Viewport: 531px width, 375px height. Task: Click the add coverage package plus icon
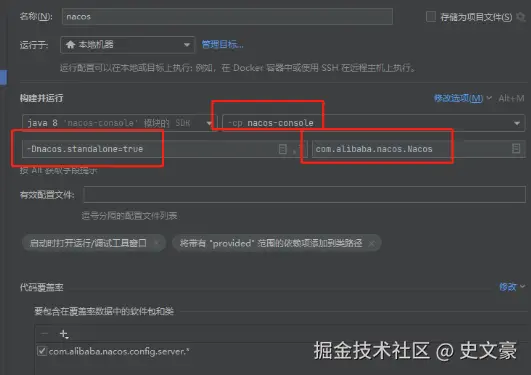coord(64,334)
